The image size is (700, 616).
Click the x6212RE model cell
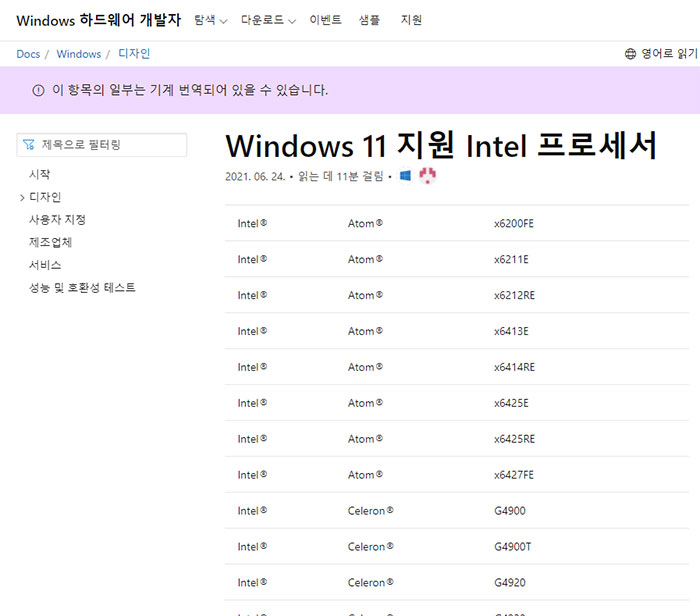tap(514, 295)
